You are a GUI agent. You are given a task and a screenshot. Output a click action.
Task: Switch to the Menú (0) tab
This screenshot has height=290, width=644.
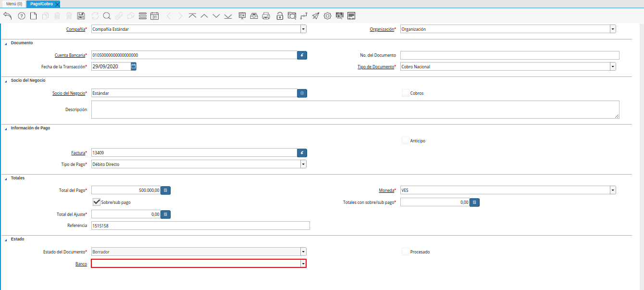14,4
